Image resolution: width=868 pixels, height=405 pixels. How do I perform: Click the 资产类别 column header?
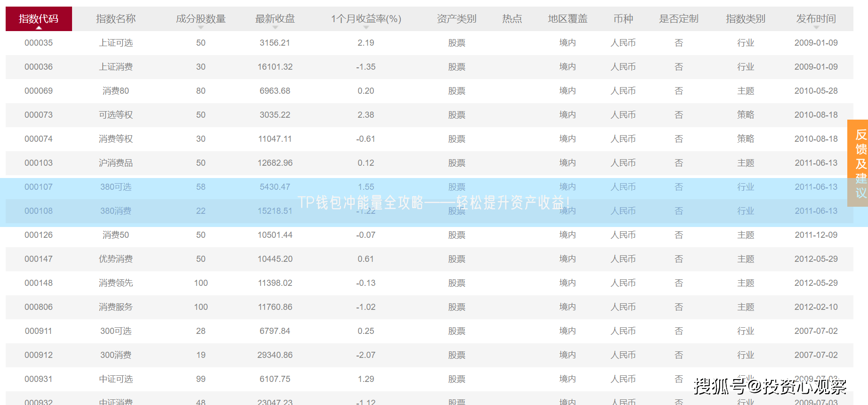point(457,19)
